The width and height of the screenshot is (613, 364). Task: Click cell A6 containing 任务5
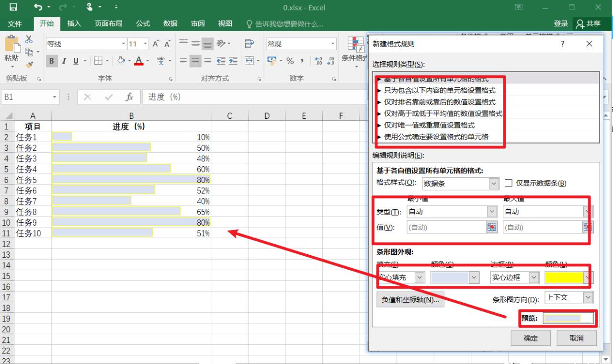click(x=33, y=180)
